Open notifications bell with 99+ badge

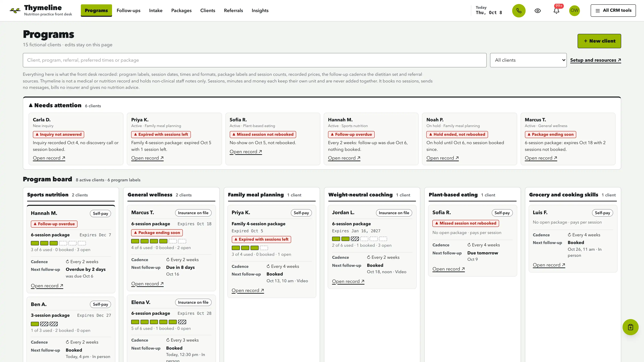coord(556,11)
